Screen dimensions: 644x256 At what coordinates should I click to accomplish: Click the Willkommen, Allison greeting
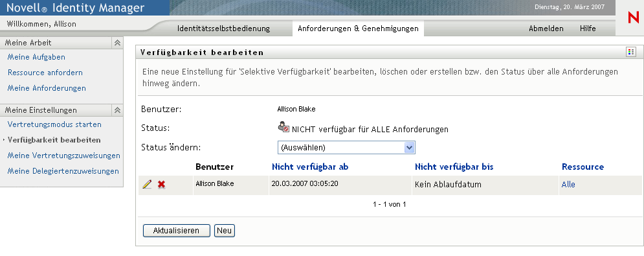click(x=41, y=24)
